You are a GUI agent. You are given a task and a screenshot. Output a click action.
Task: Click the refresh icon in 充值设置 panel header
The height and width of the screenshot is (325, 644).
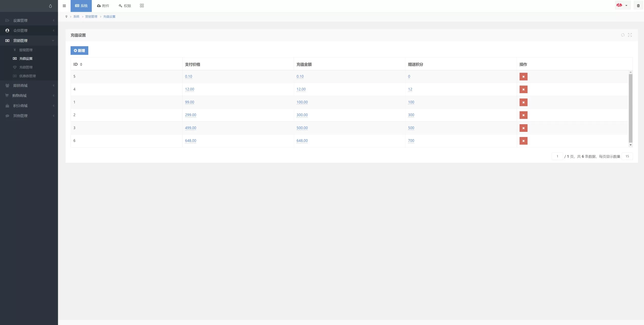coord(623,35)
